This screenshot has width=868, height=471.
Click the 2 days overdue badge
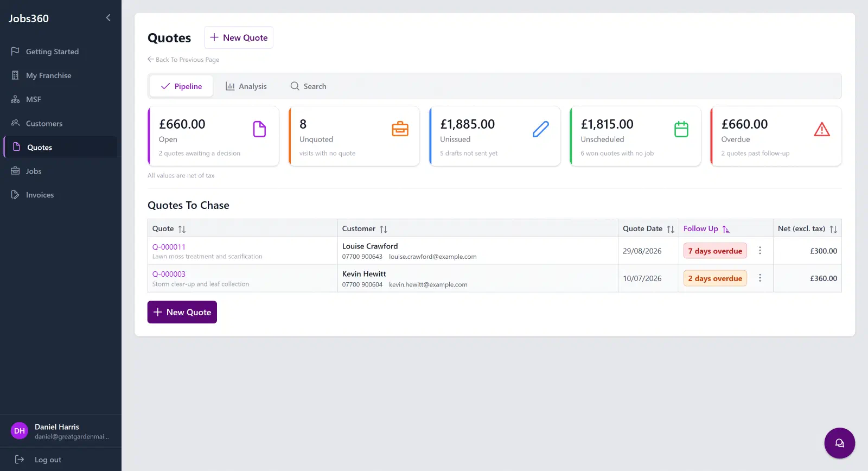click(715, 278)
